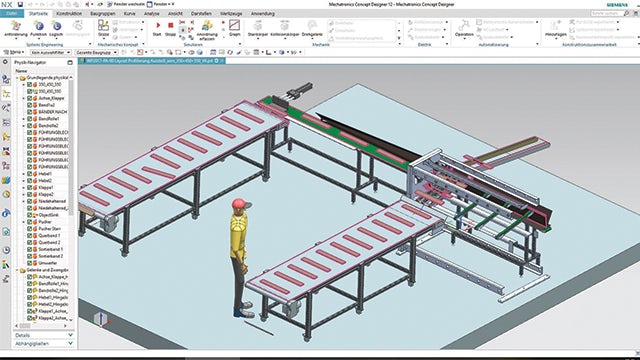Click the Anordnung erfassen icon
The width and height of the screenshot is (640, 360).
(x=207, y=25)
